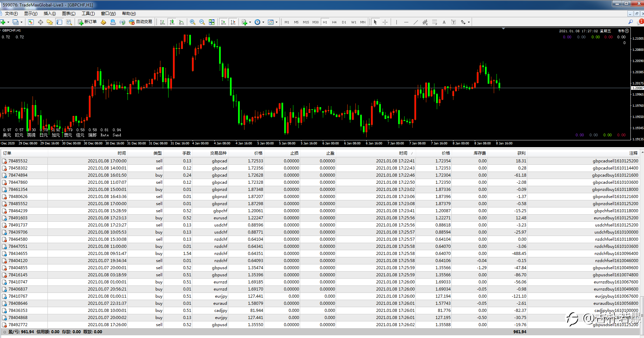Image resolution: width=644 pixels, height=338 pixels.
Task: Expand the chart templates dropdown
Action: point(276,22)
